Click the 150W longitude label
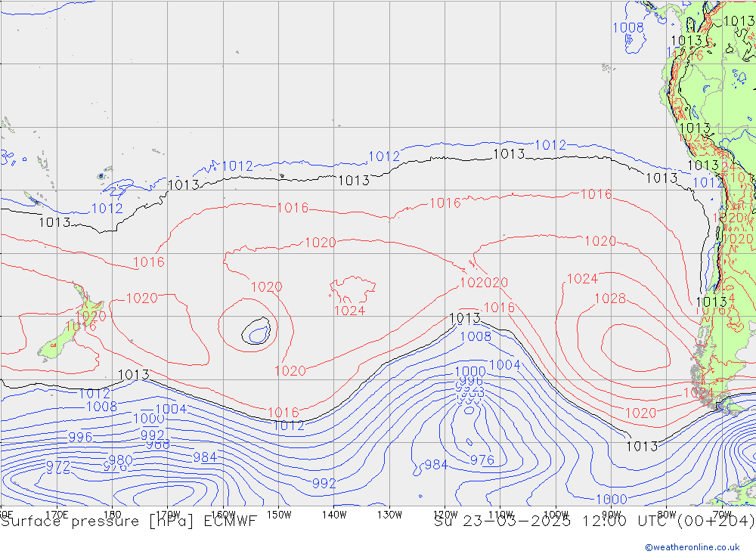The width and height of the screenshot is (756, 554). coord(279,515)
